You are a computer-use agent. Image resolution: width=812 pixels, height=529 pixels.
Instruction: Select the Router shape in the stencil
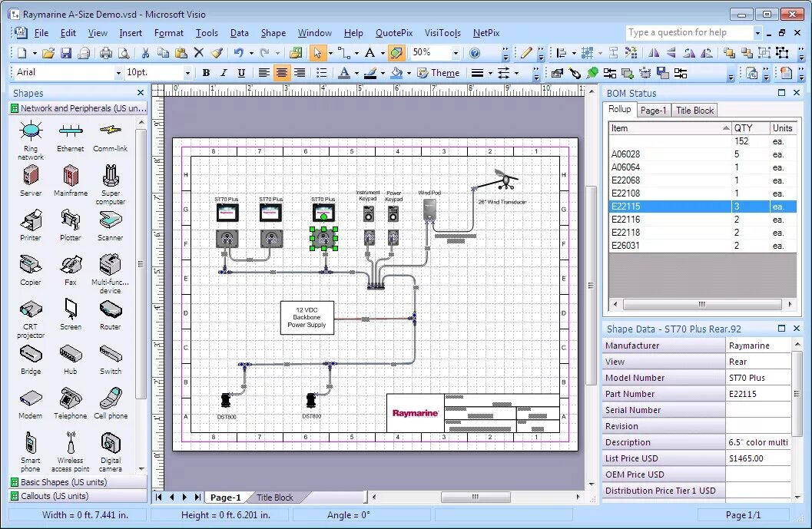tap(111, 314)
